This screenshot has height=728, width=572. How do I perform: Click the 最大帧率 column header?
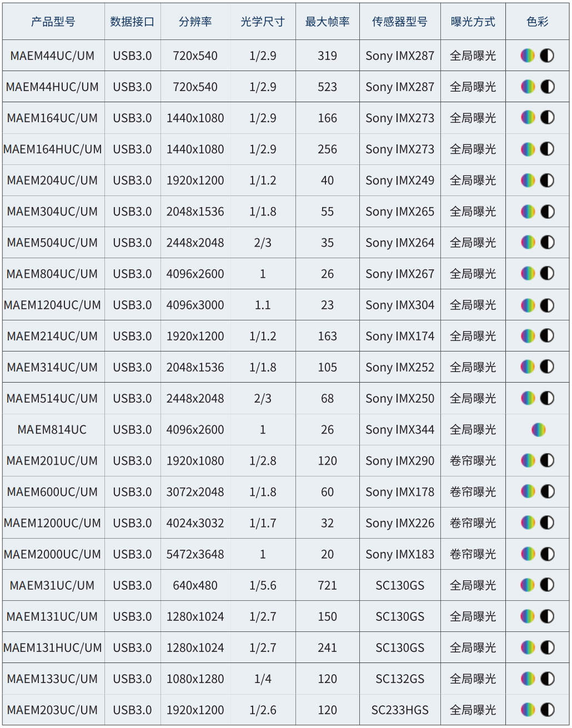tap(327, 22)
